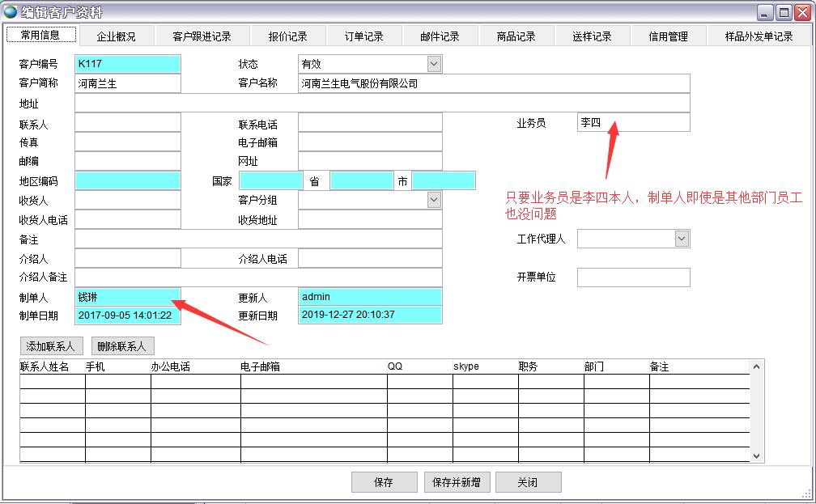Click the 保存 button

pos(384,482)
